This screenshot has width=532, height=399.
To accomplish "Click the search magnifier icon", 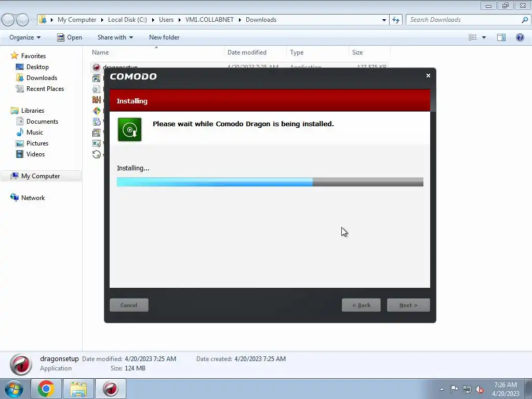I will pos(525,20).
